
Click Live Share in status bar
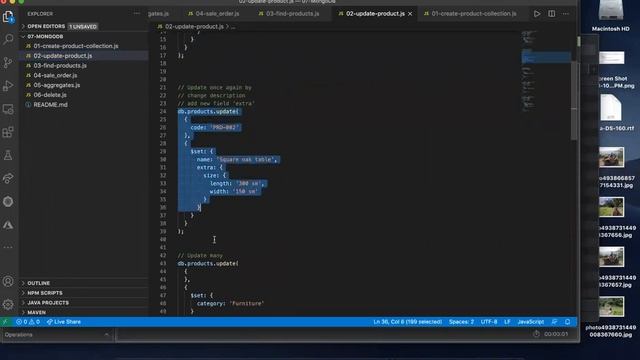[x=64, y=322]
